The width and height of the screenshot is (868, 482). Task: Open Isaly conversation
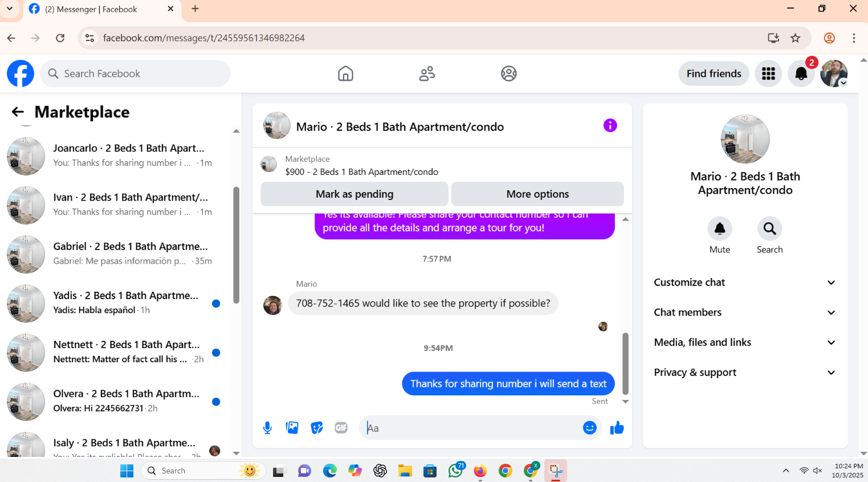(117, 444)
